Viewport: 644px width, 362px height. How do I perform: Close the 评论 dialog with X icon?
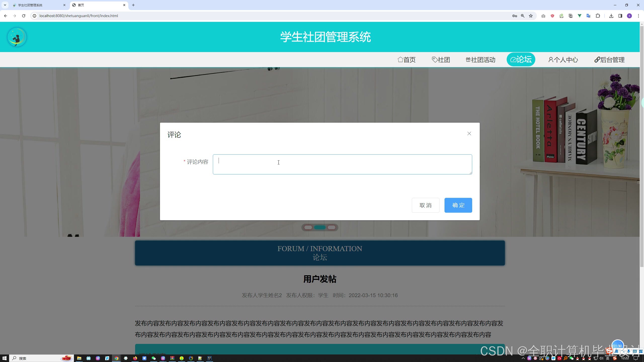pos(469,133)
